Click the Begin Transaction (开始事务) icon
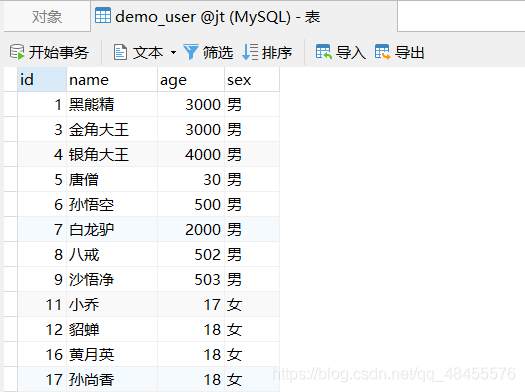 tap(17, 52)
